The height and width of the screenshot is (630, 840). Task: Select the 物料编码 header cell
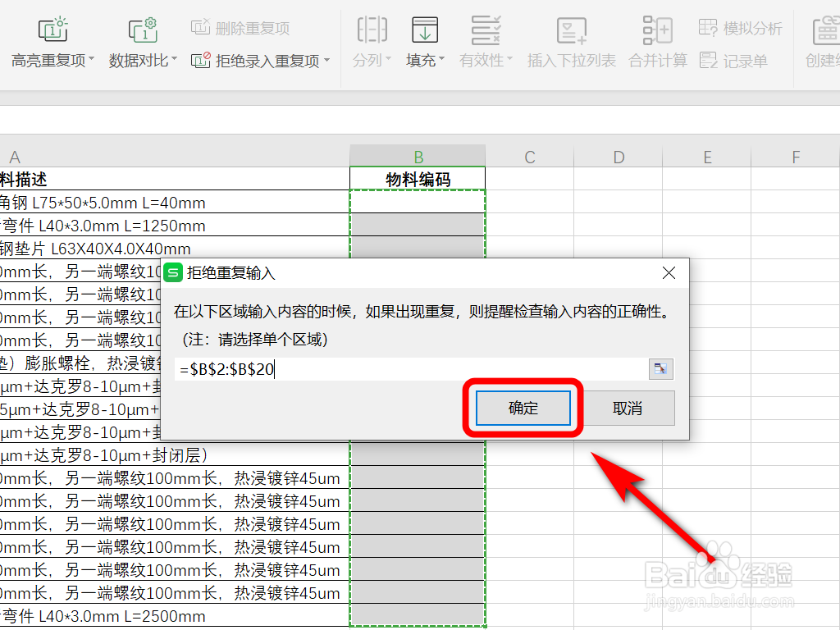[417, 178]
